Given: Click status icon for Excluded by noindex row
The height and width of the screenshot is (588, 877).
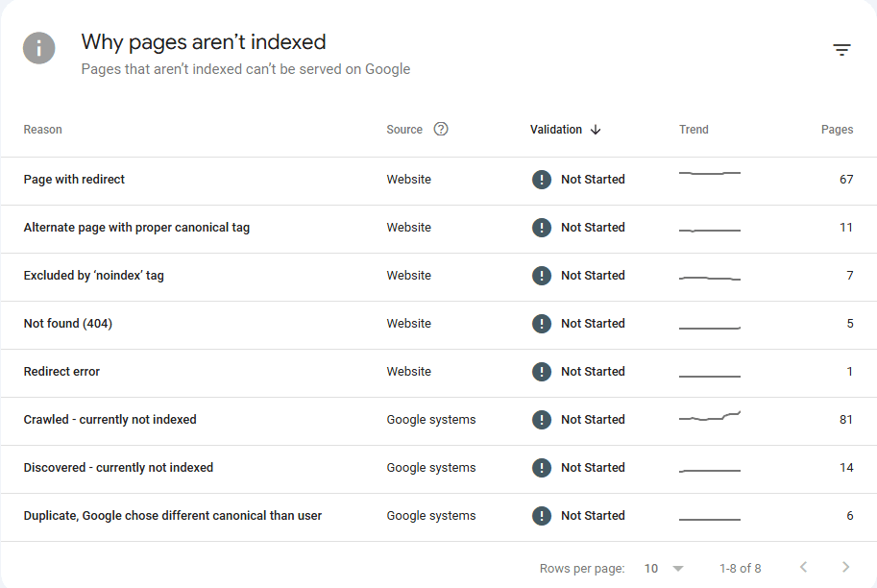Looking at the screenshot, I should point(542,276).
